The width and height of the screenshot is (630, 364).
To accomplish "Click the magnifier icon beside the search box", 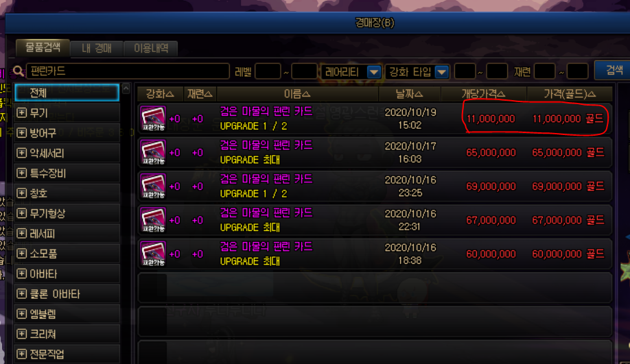I will (x=18, y=71).
